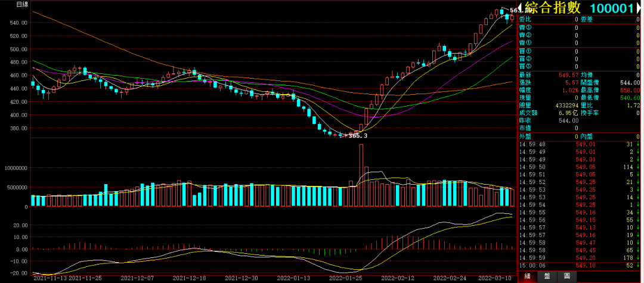
Task: Click the 380.00 price axis label
Action: coord(19,128)
